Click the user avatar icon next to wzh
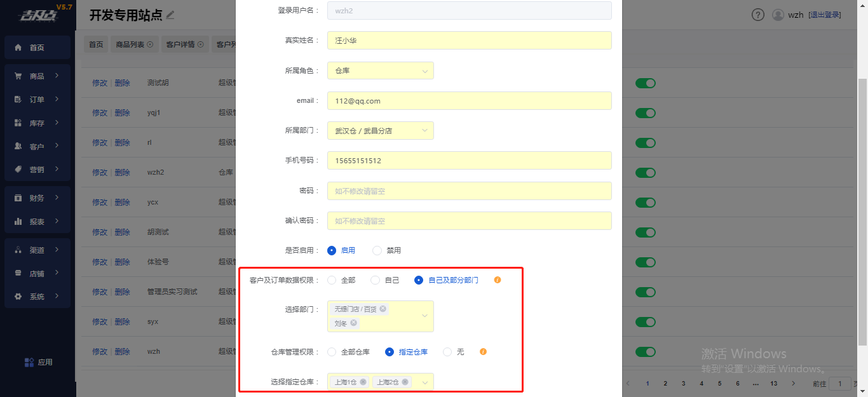 [x=778, y=15]
